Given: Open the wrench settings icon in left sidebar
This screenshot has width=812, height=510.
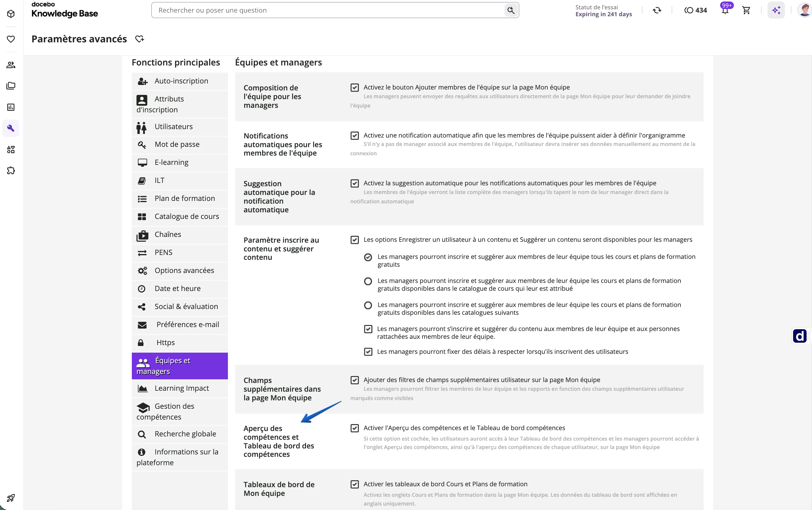Looking at the screenshot, I should [x=11, y=128].
